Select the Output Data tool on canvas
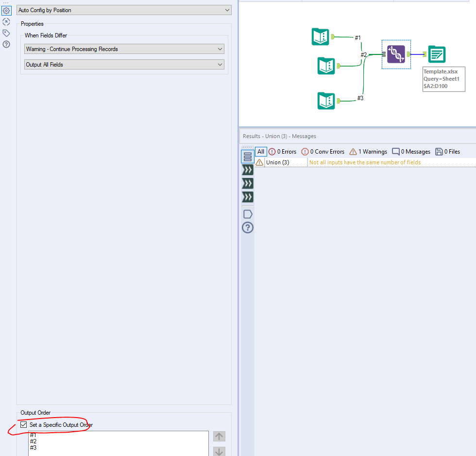 pyautogui.click(x=437, y=54)
